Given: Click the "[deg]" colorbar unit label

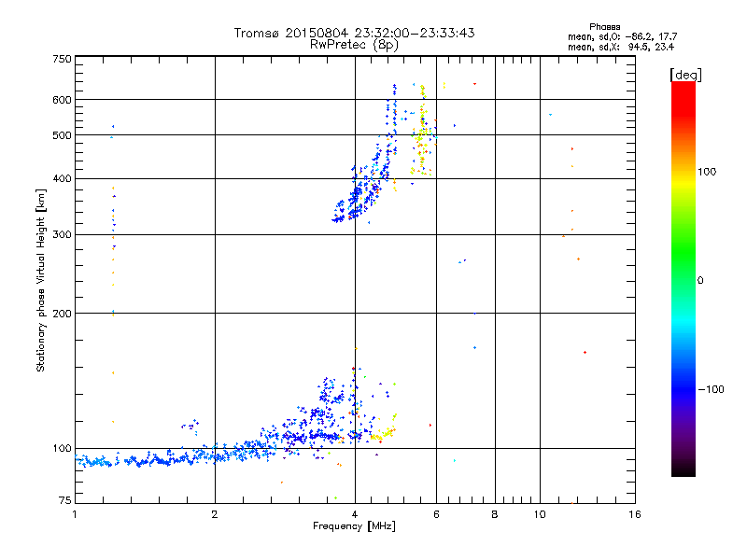Looking at the screenshot, I should 685,75.
